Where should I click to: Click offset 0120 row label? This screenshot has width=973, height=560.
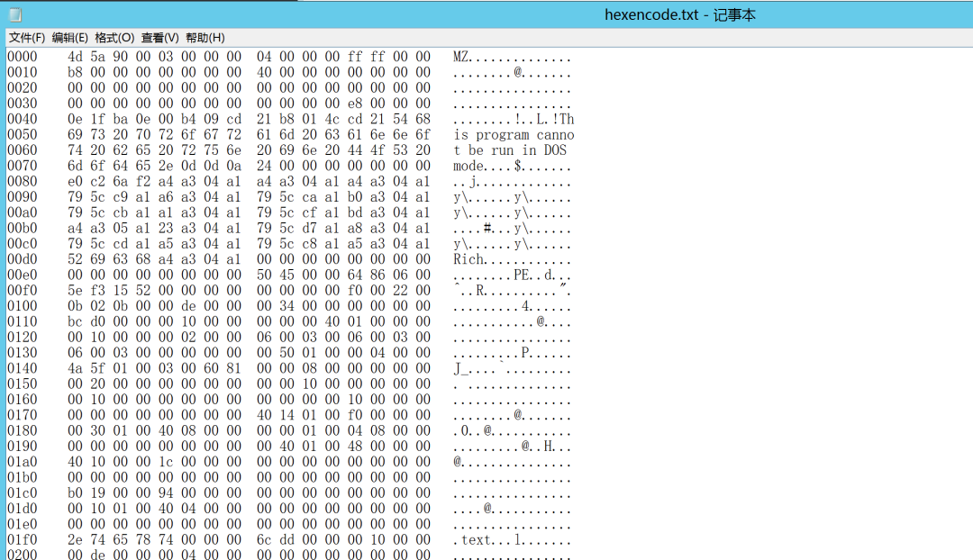23,338
